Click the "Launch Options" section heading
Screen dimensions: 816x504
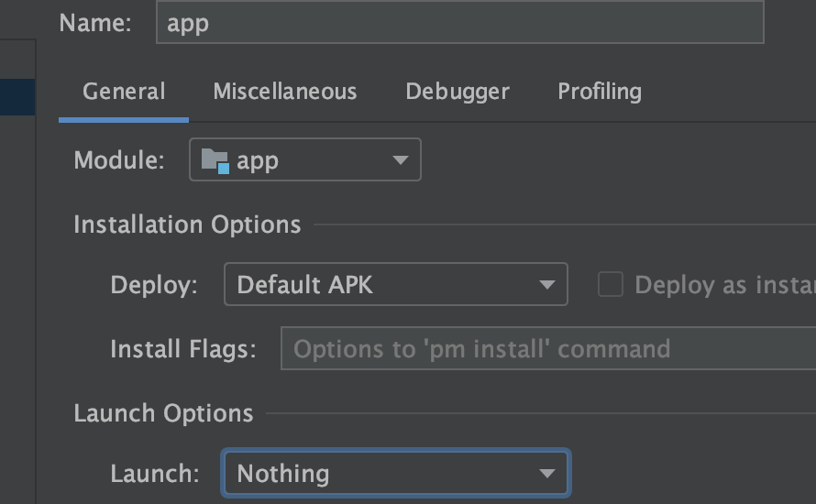coord(163,413)
